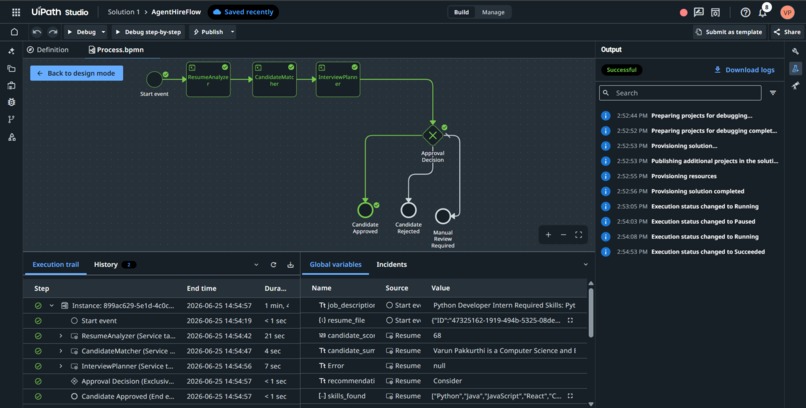The image size is (806, 408).
Task: Click the Solution 1 breadcrumb
Action: pos(123,12)
